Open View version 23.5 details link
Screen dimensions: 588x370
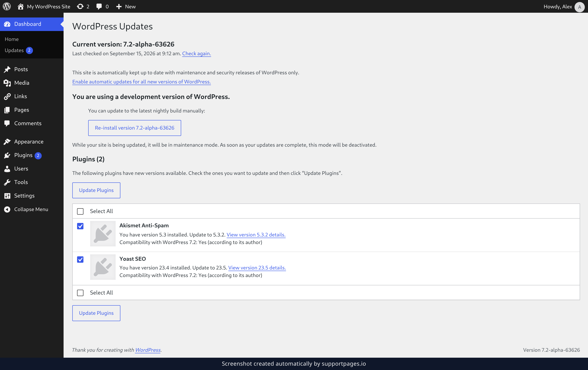[257, 268]
